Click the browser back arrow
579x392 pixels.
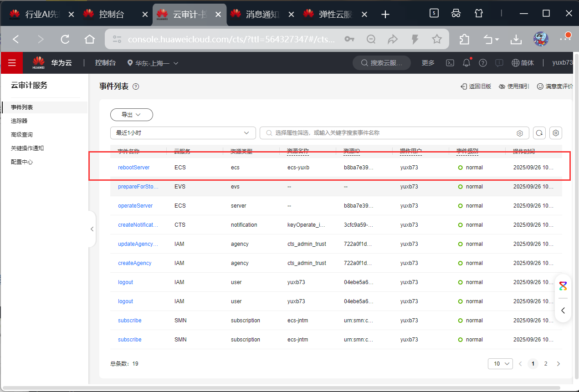(x=16, y=39)
